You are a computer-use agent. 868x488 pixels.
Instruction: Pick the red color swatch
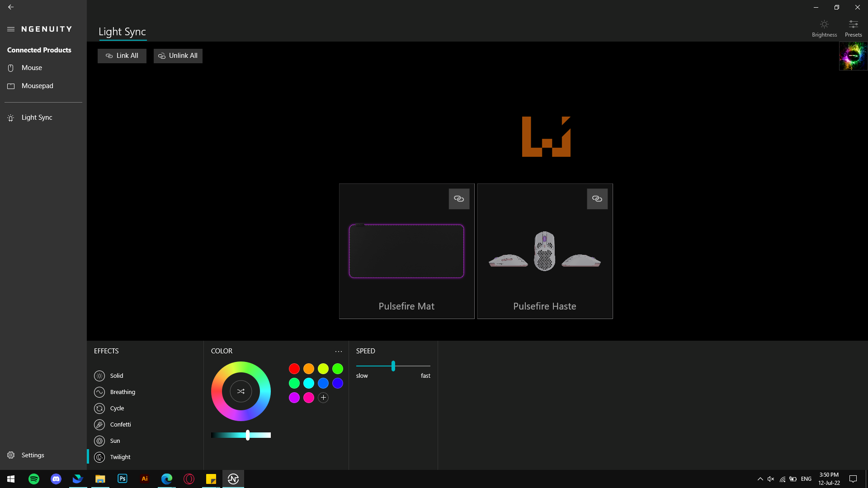click(294, 369)
